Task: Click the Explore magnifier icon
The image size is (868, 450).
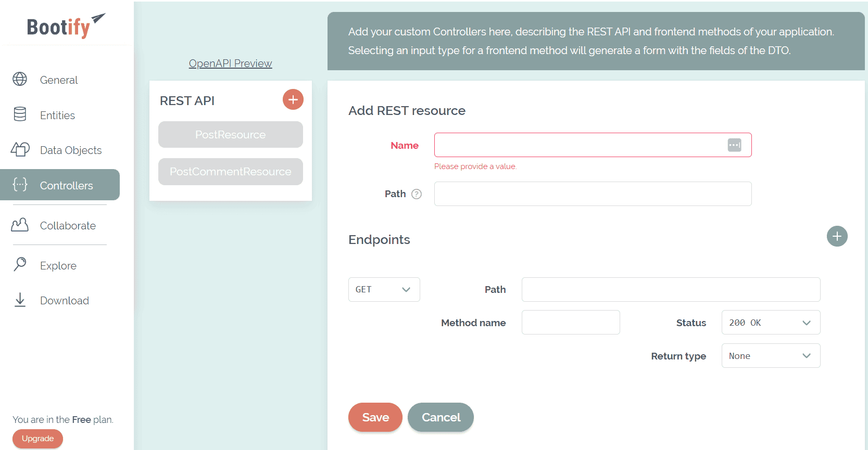Action: (x=20, y=264)
